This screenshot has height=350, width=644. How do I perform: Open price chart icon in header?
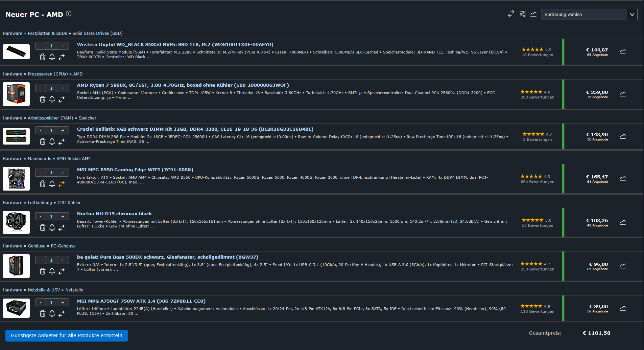(533, 14)
